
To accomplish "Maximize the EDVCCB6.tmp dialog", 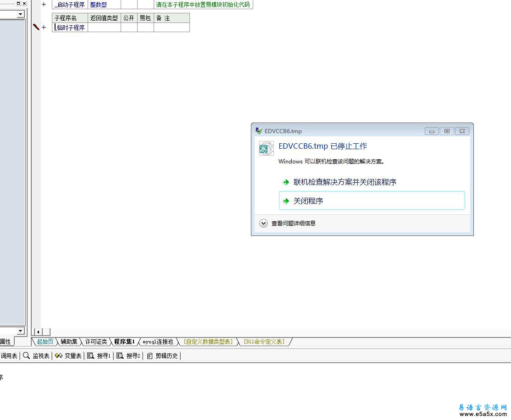I will click(447, 131).
